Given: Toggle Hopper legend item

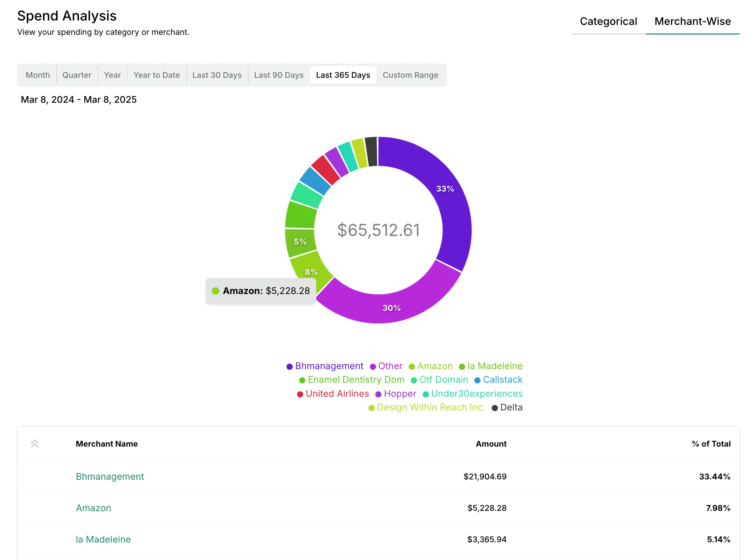Looking at the screenshot, I should 396,394.
